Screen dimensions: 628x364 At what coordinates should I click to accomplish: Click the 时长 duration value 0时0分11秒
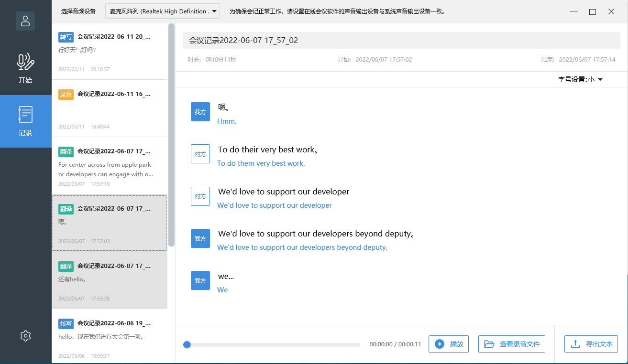pyautogui.click(x=221, y=60)
